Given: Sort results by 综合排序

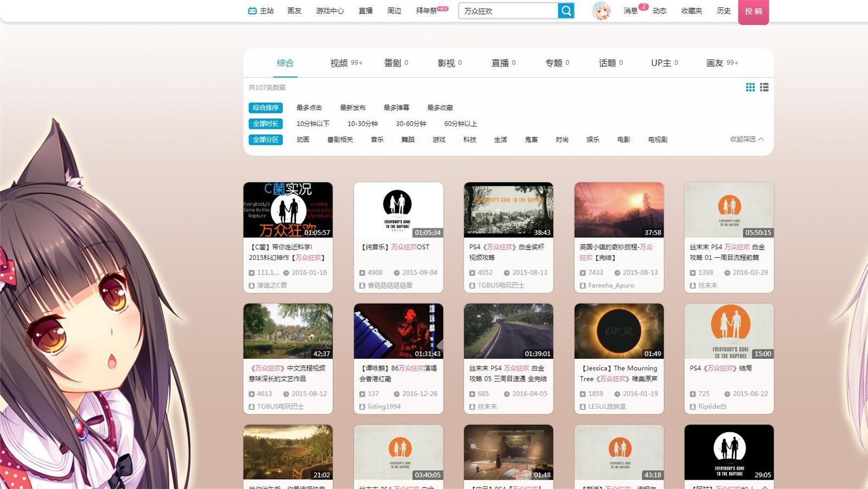Looking at the screenshot, I should pos(266,107).
